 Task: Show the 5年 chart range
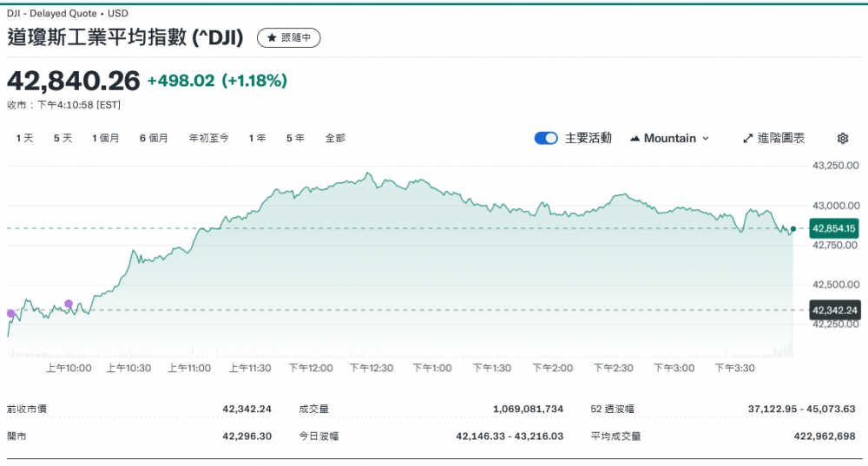[x=295, y=138]
